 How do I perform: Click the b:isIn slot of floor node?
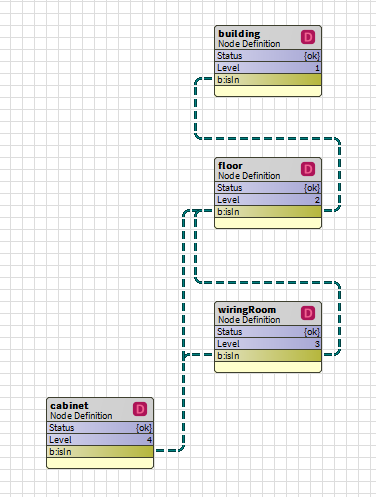click(268, 212)
